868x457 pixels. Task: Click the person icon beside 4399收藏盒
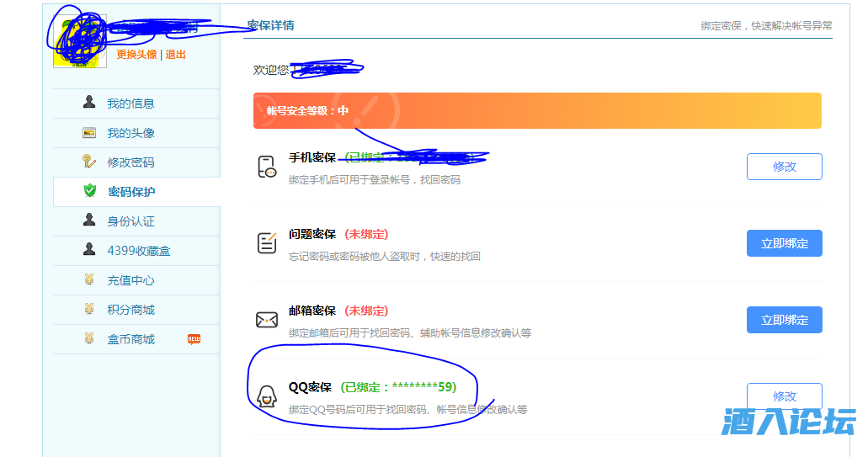tap(89, 249)
